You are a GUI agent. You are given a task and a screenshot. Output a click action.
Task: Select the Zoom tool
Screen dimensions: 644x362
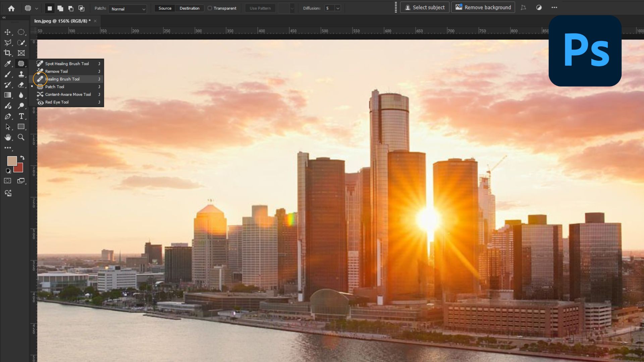click(21, 137)
